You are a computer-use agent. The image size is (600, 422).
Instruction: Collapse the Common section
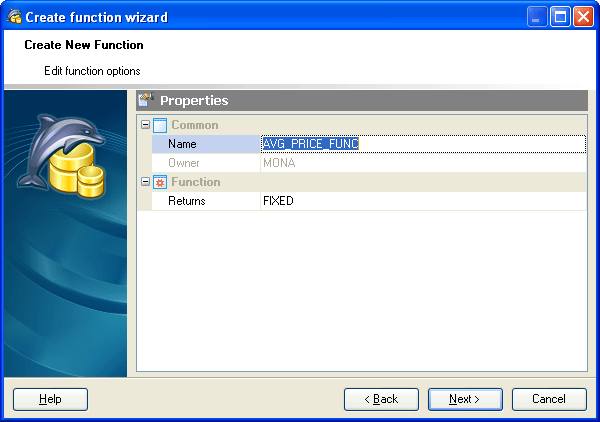[x=145, y=125]
